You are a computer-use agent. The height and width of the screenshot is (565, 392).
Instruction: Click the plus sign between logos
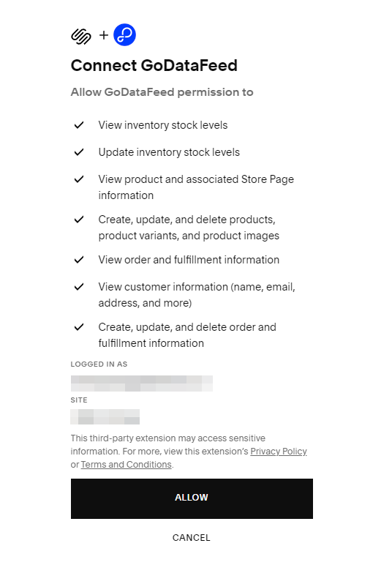pos(104,35)
